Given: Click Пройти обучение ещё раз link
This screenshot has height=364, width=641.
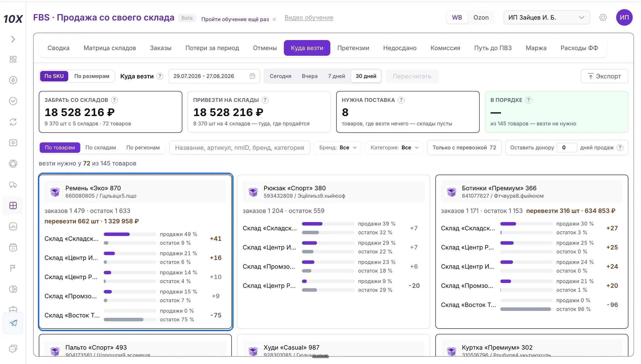Looking at the screenshot, I should point(235,19).
